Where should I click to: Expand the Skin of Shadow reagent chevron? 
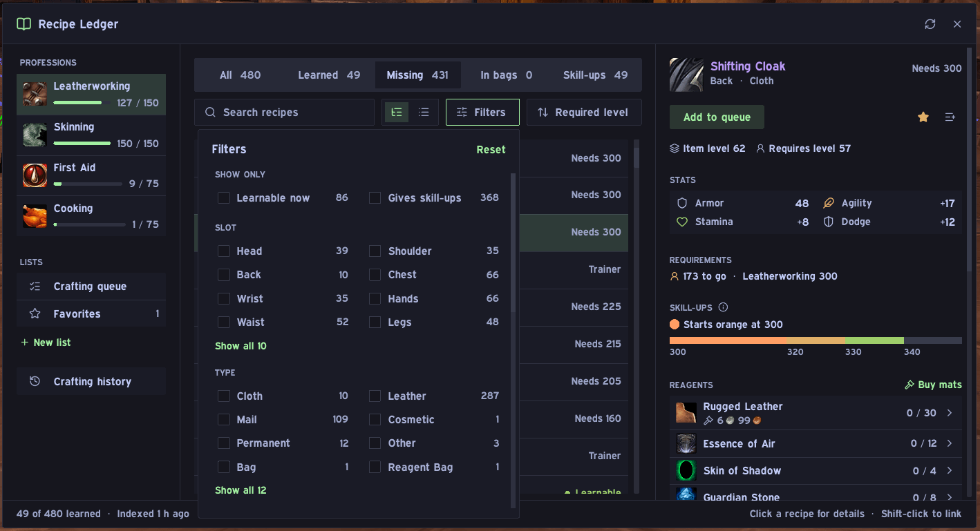click(950, 471)
